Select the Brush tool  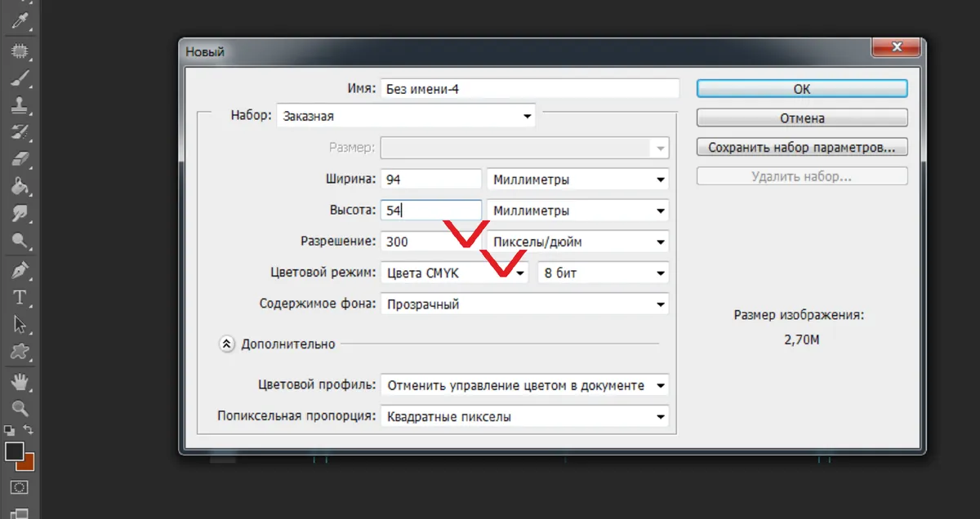(20, 78)
